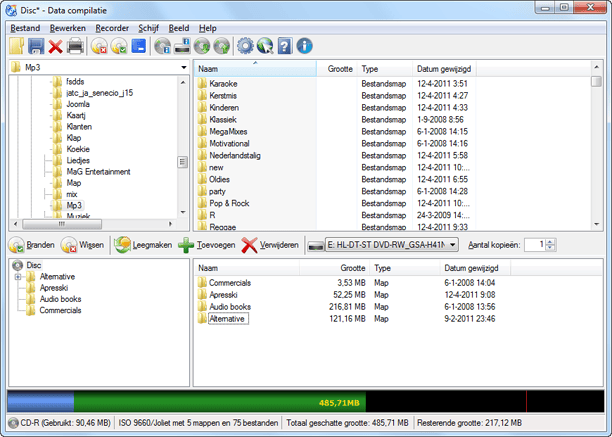Open the Beeld menu
Screen dimensions: 612x437
coord(179,28)
